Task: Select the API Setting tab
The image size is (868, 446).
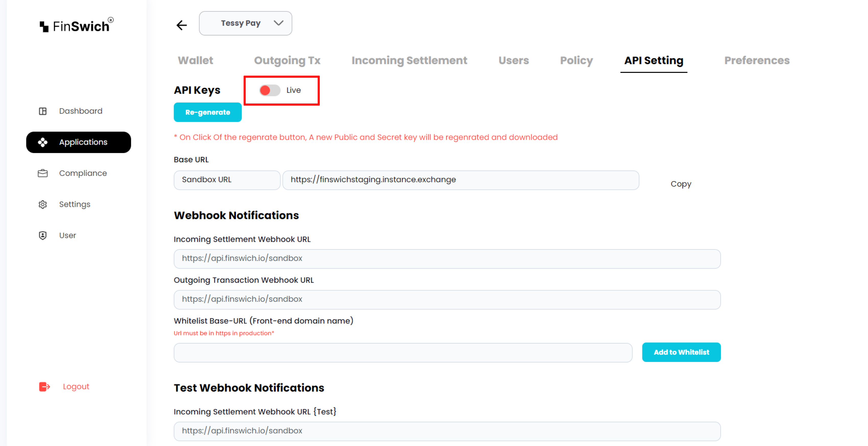Action: (654, 60)
